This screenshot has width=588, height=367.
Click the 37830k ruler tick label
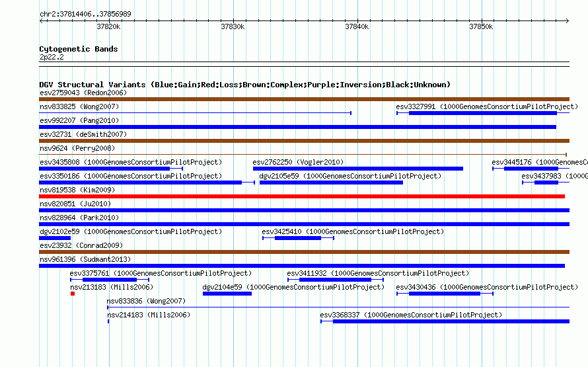click(233, 26)
